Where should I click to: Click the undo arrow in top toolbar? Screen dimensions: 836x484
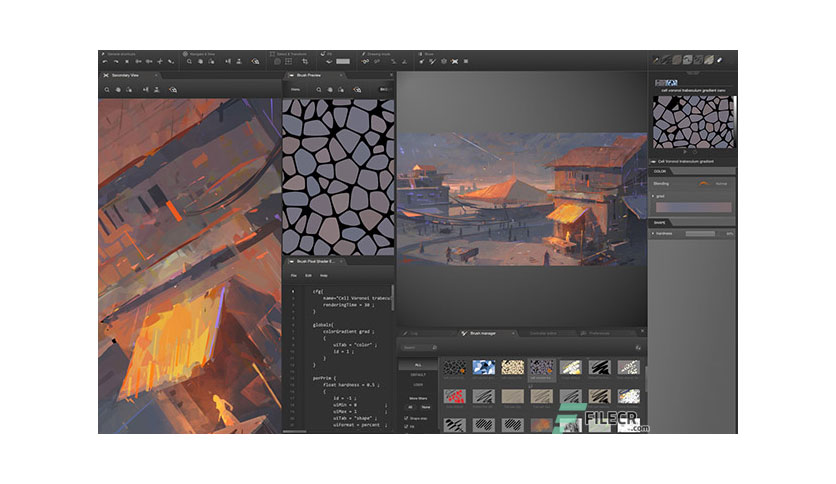pyautogui.click(x=105, y=62)
